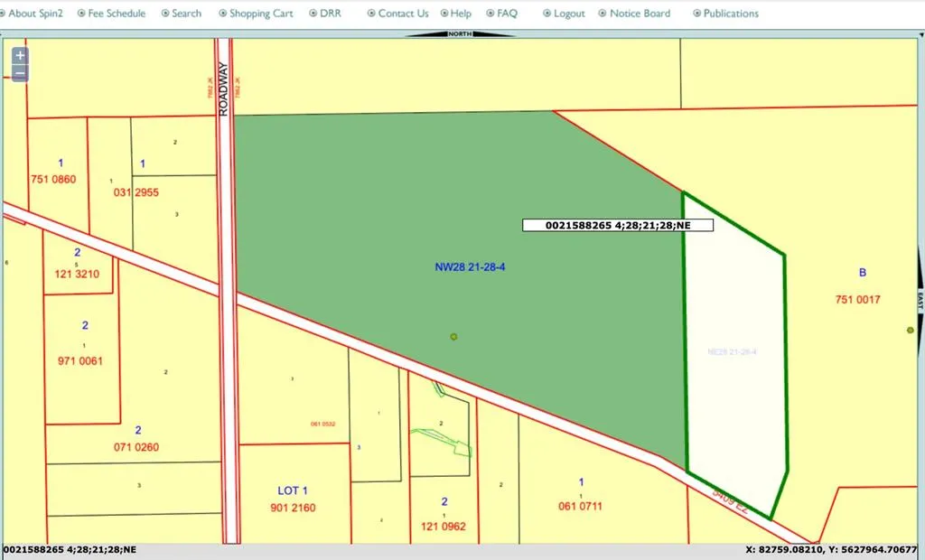Click the vertical ROADWAY label
925x560 pixels.
tap(223, 89)
